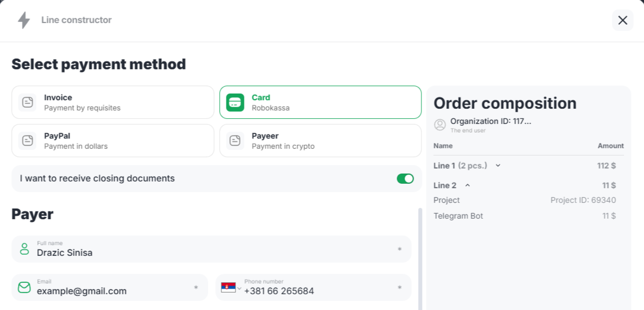Click the Invoice payment method icon
The image size is (644, 310).
[28, 102]
